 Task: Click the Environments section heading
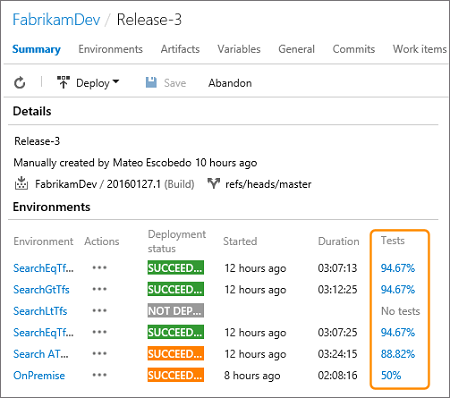52,207
